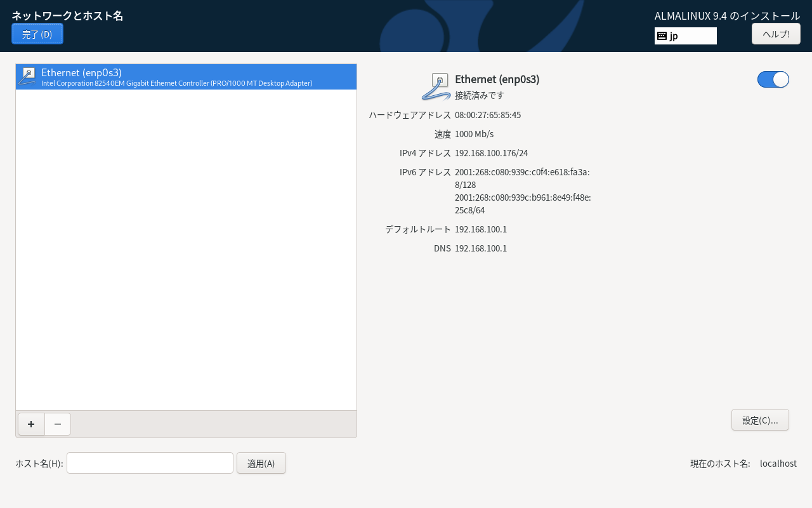Image resolution: width=812 pixels, height=508 pixels.
Task: Select the jp keyboard layout indicator
Action: point(685,36)
